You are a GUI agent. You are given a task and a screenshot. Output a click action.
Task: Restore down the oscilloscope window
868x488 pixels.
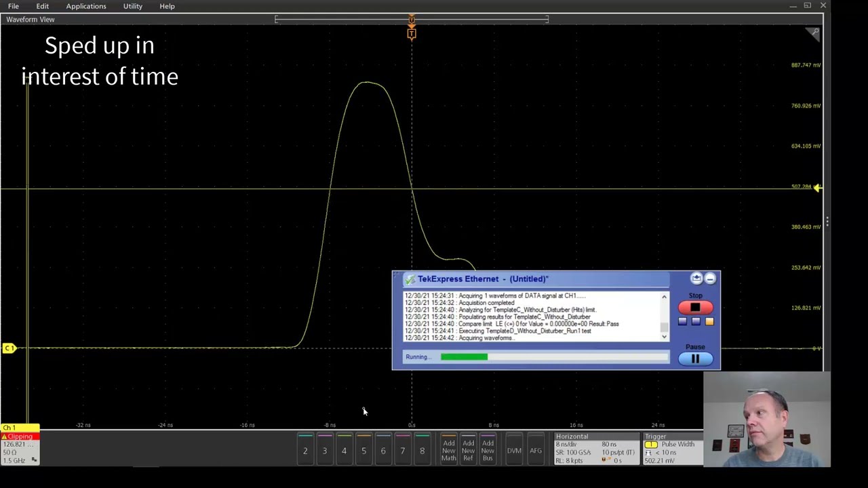coord(808,6)
